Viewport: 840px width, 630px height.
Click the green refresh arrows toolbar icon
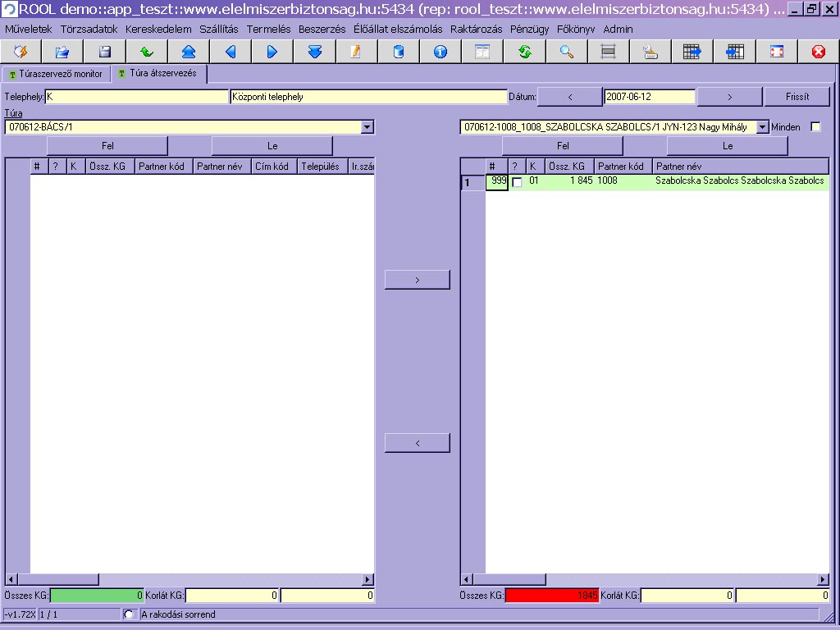click(524, 52)
